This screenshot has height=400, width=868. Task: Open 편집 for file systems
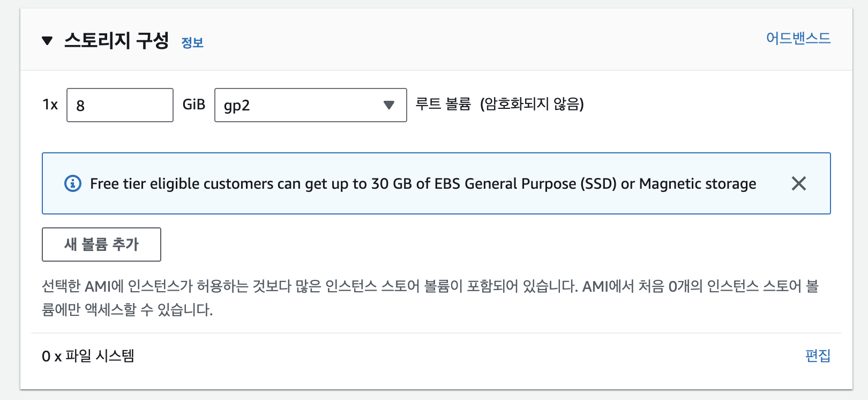coord(818,355)
